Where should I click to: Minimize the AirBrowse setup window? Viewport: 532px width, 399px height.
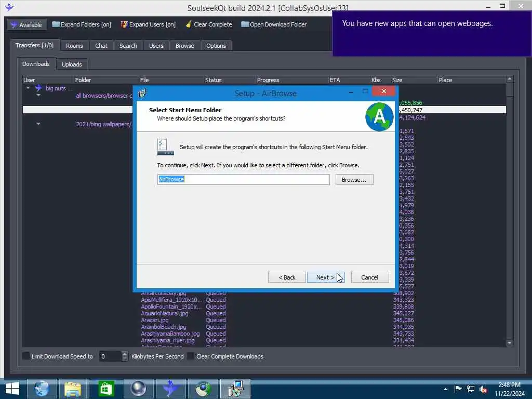click(x=351, y=91)
